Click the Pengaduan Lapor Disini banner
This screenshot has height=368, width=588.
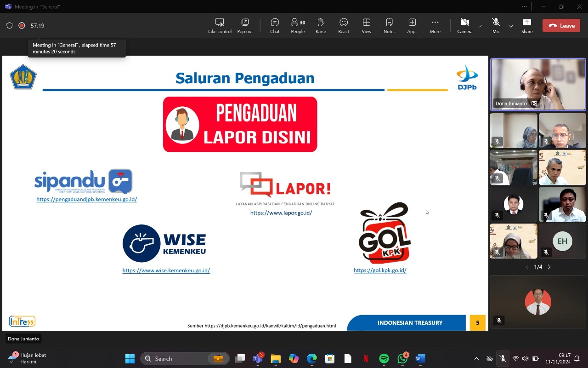click(x=240, y=124)
